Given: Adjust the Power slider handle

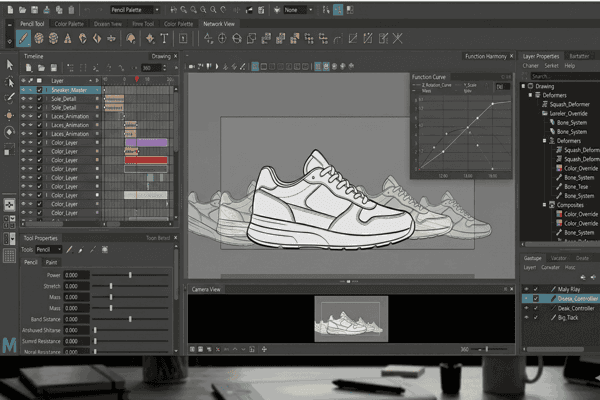Looking at the screenshot, I should (130, 275).
